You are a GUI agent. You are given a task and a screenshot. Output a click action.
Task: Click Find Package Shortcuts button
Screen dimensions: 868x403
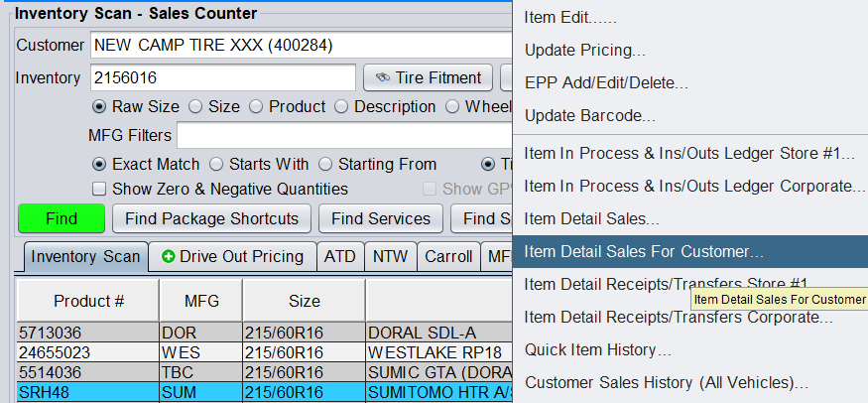pos(212,218)
